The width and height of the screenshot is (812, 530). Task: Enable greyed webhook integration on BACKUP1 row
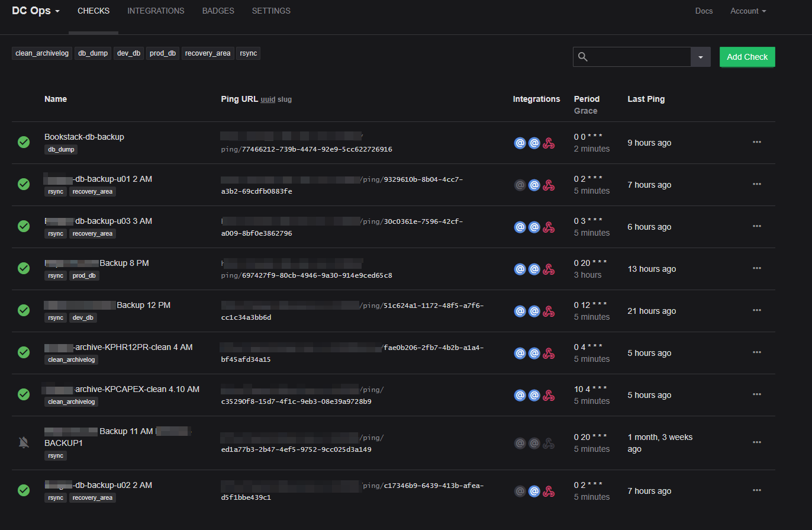pos(549,443)
